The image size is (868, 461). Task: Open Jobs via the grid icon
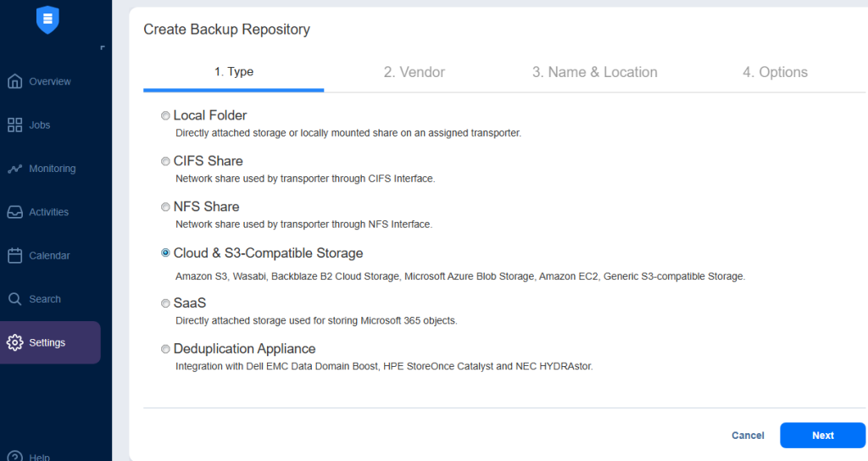(15, 125)
